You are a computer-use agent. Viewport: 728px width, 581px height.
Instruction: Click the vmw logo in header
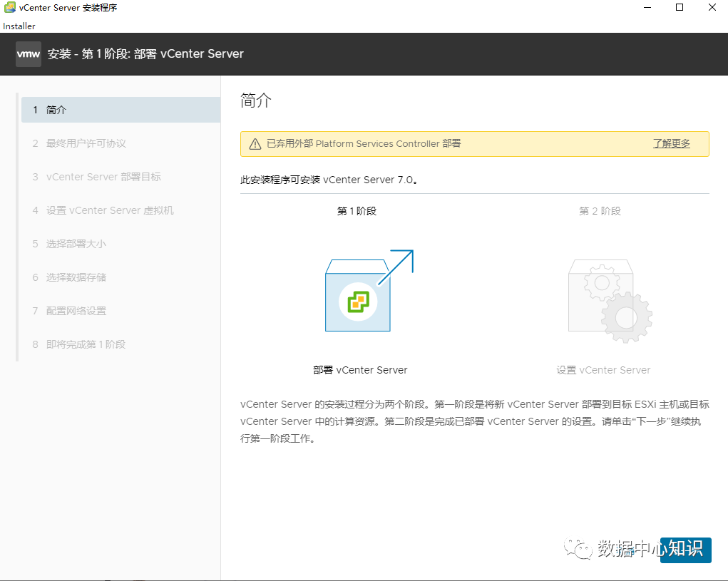(29, 54)
